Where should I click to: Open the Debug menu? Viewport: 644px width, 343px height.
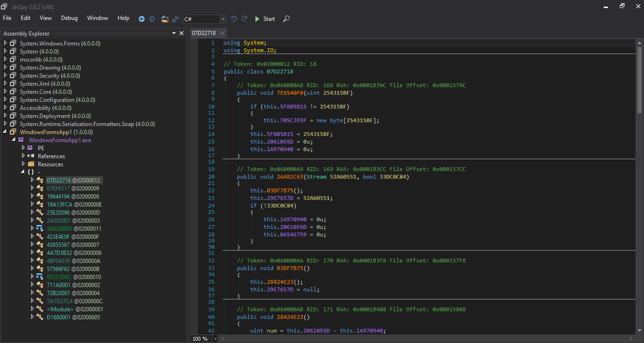click(x=69, y=18)
